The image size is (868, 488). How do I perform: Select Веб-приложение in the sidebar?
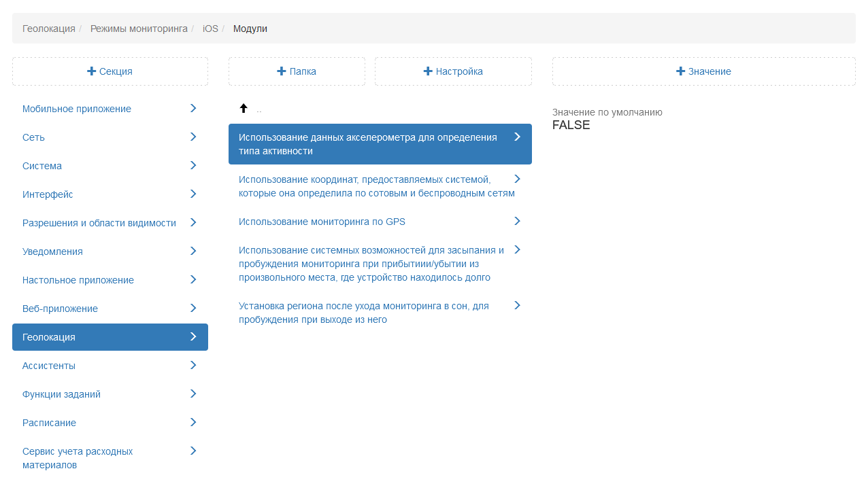click(x=60, y=309)
